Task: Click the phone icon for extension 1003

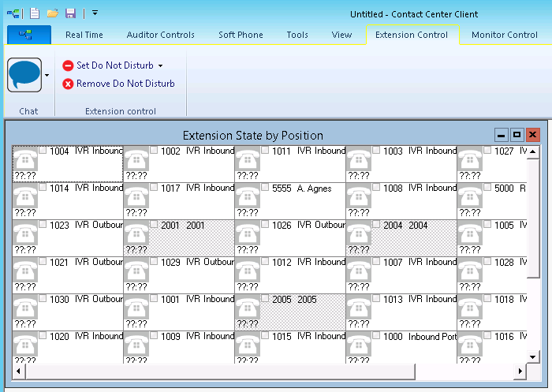Action: pyautogui.click(x=359, y=159)
